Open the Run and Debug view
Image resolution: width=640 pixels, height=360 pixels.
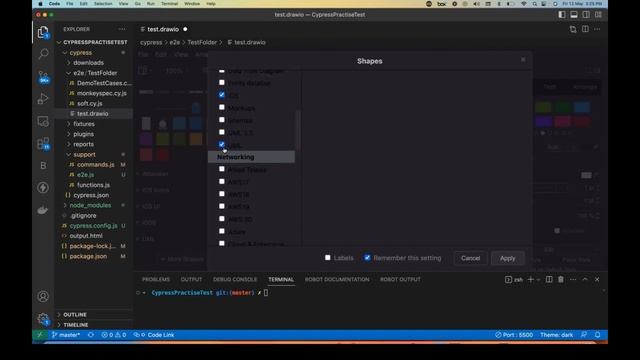[x=43, y=99]
